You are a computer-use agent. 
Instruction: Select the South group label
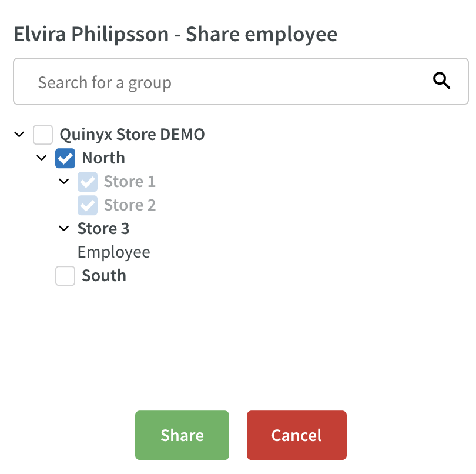[x=104, y=276]
